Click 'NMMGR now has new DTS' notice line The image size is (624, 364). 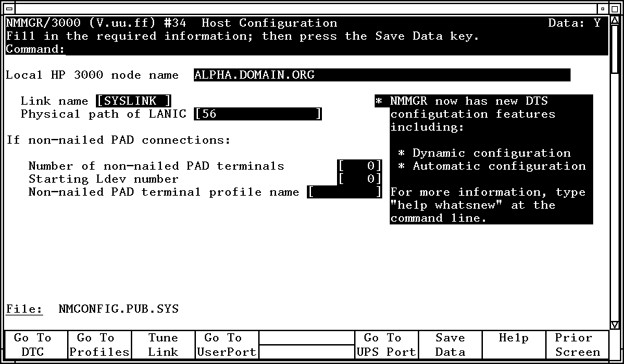coord(469,101)
